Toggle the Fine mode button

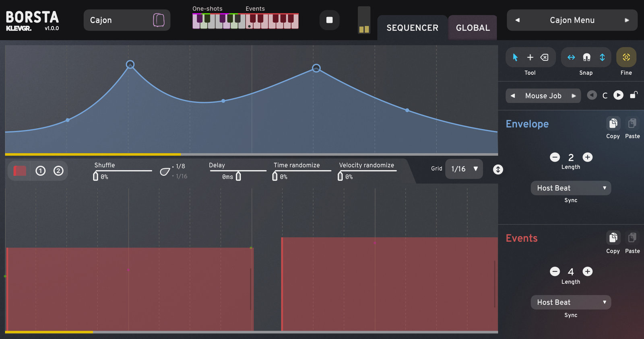[x=626, y=58]
